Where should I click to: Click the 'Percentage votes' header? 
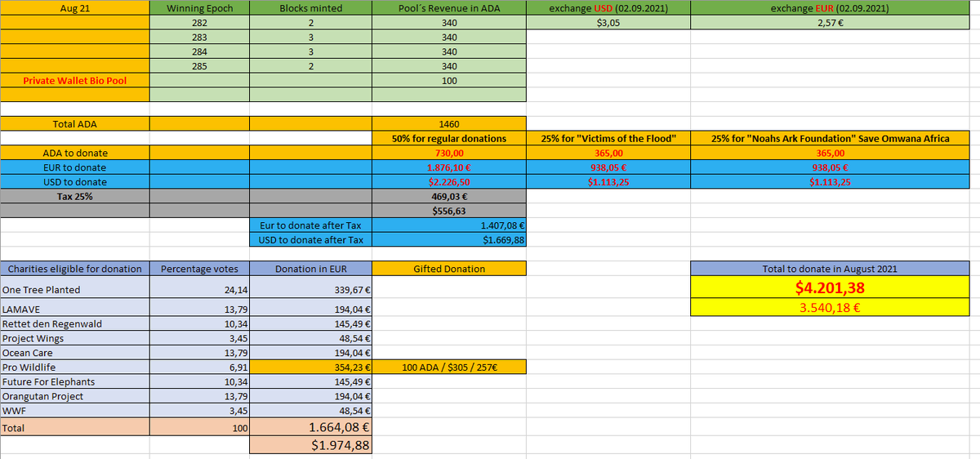(x=199, y=269)
